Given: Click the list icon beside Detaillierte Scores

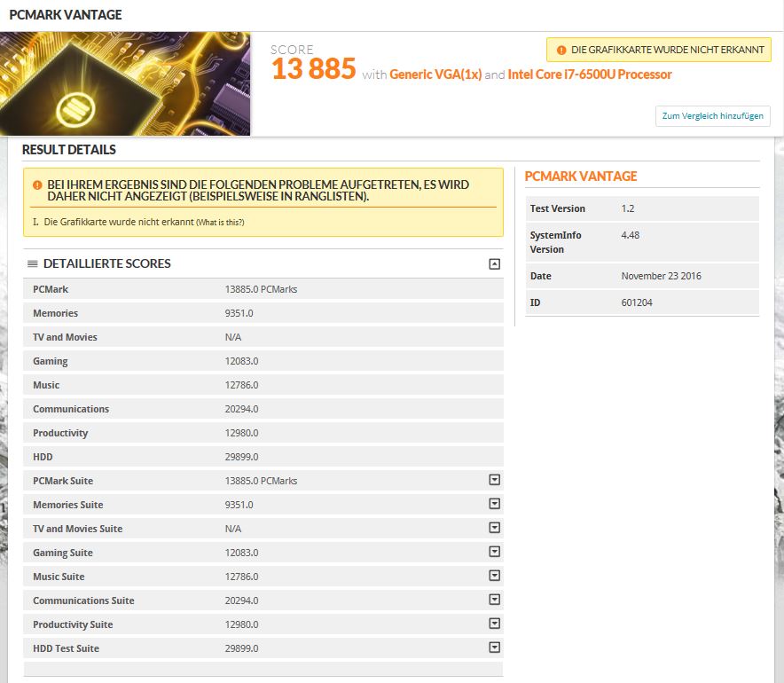Looking at the screenshot, I should tap(33, 263).
